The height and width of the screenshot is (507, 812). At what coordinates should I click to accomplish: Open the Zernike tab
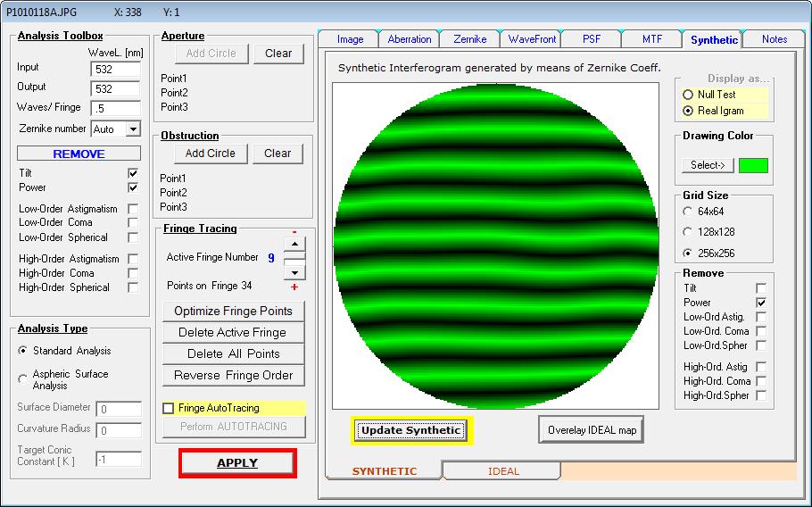click(x=469, y=39)
